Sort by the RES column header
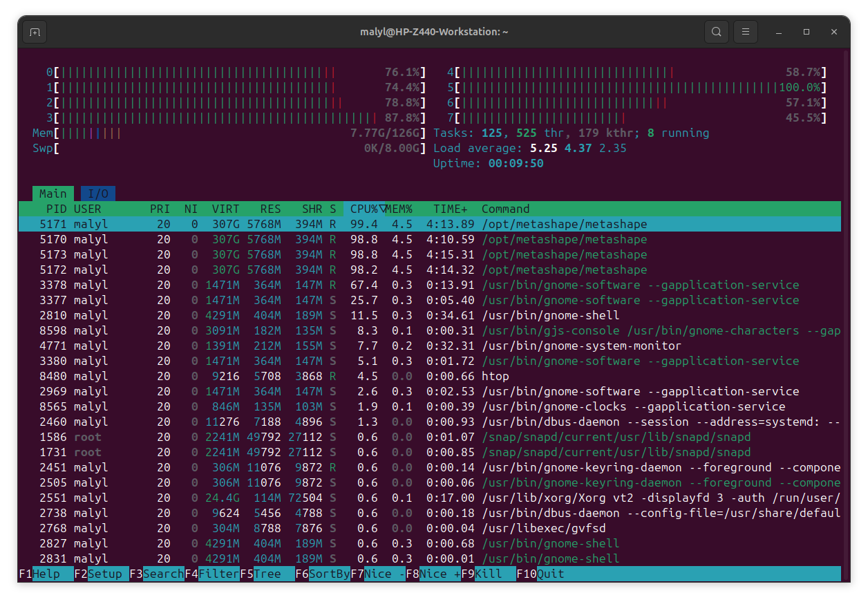868x602 pixels. click(271, 209)
